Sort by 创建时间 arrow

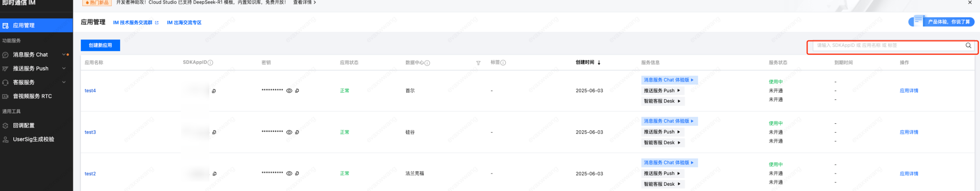599,63
